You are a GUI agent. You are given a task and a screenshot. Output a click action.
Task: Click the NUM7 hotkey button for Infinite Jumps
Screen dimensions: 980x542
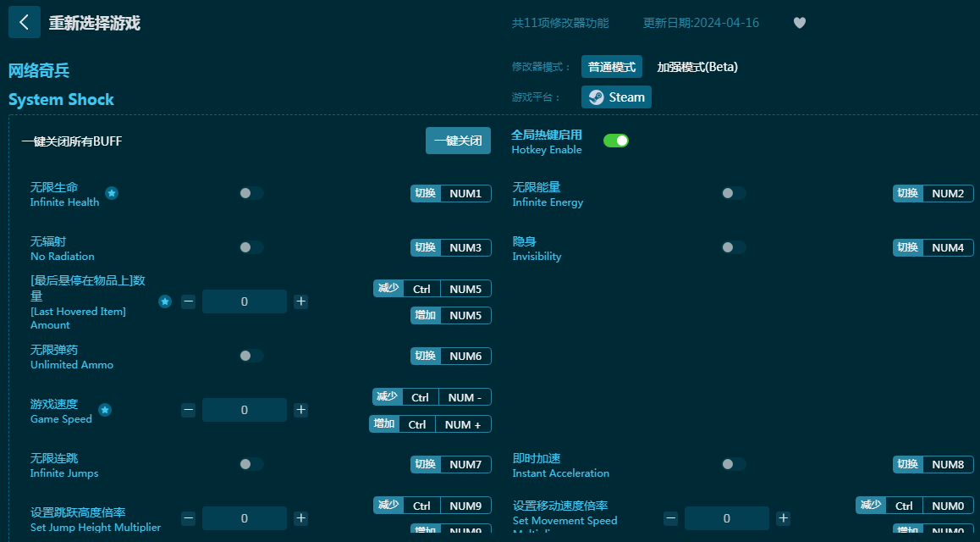[450, 464]
